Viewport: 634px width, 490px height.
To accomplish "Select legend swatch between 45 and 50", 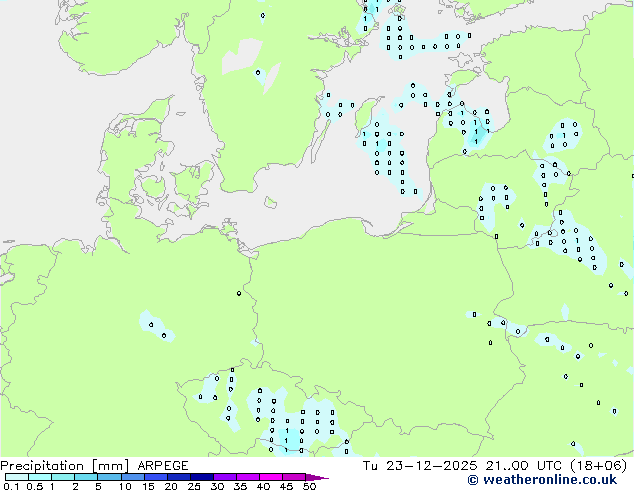I will point(294,477).
